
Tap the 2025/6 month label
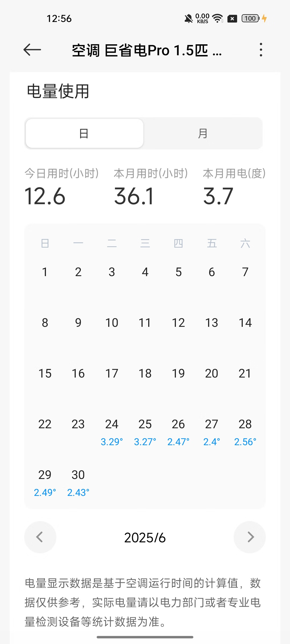(x=145, y=538)
